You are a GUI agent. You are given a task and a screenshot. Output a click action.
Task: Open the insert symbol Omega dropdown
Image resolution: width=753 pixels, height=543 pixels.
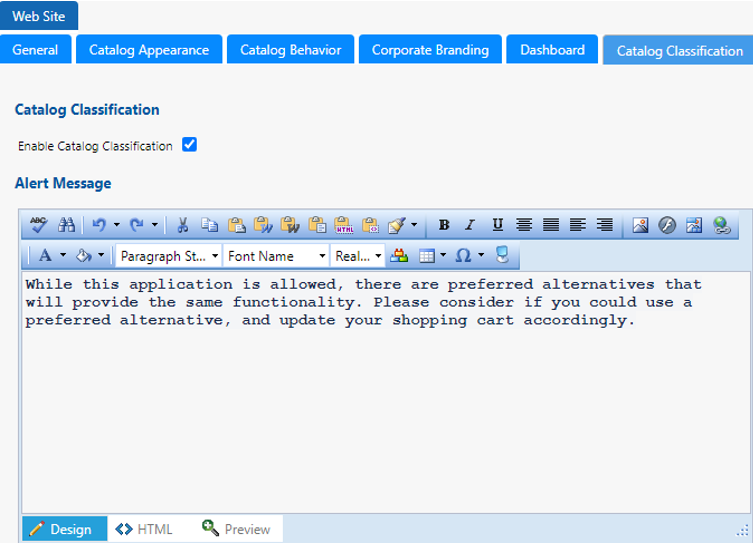(469, 256)
